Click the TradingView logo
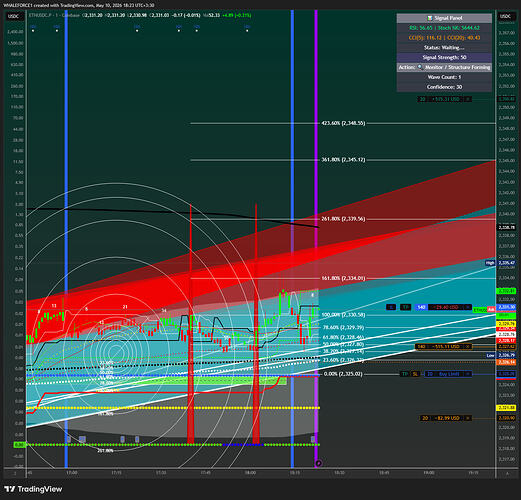Viewport: 521px width, 500px height. coord(34,489)
